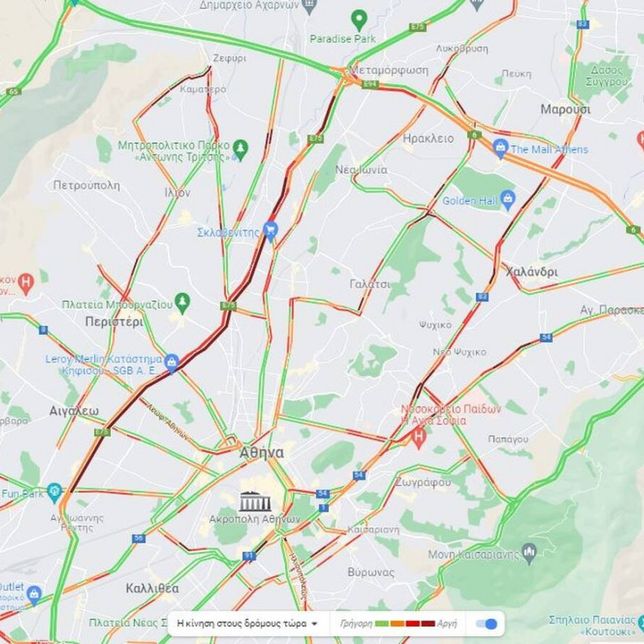The image size is (644, 644).
Task: Click the Χαλάνδρι district label
Action: tap(532, 273)
